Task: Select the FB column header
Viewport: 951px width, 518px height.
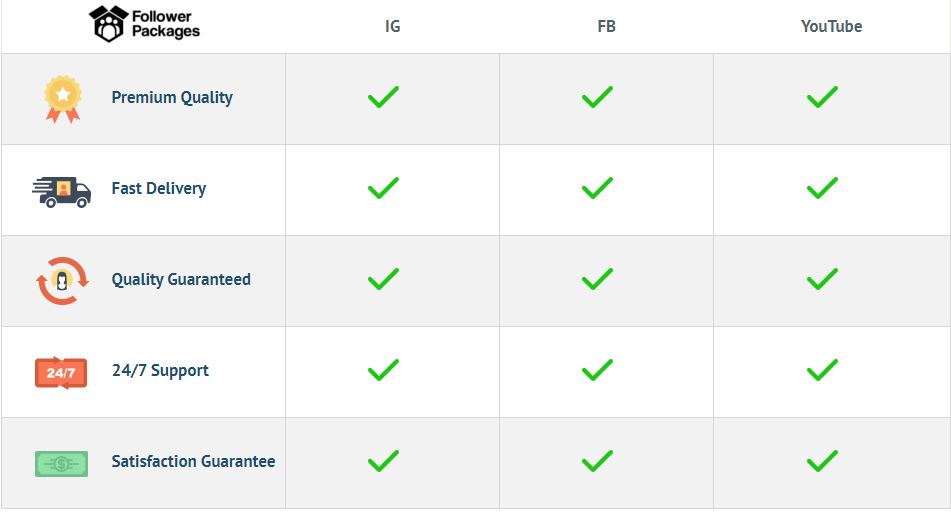Action: (x=606, y=27)
